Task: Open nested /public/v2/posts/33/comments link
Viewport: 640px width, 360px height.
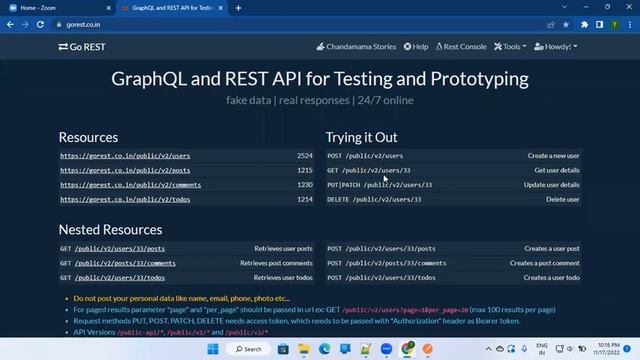Action: click(125, 263)
